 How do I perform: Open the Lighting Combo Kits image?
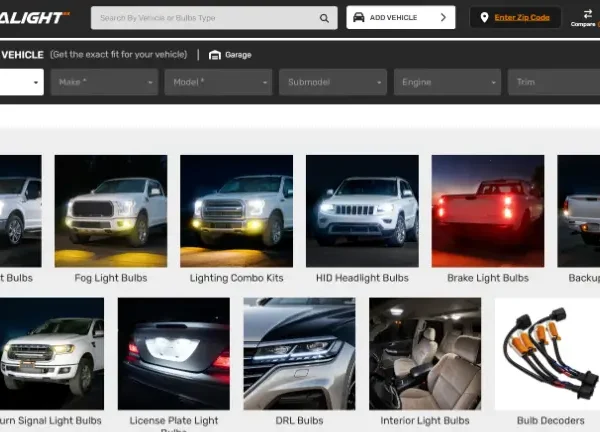point(236,211)
